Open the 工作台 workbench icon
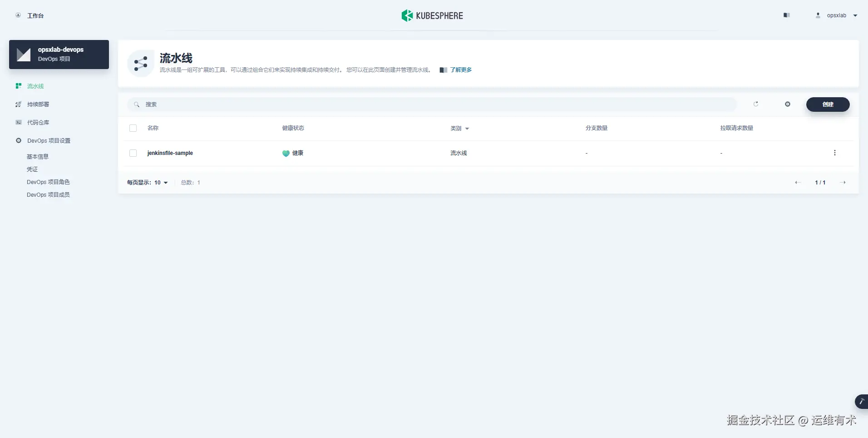868x438 pixels. 18,15
